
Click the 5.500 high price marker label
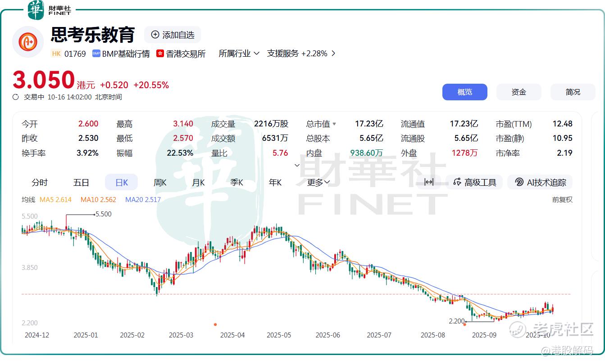tap(104, 215)
